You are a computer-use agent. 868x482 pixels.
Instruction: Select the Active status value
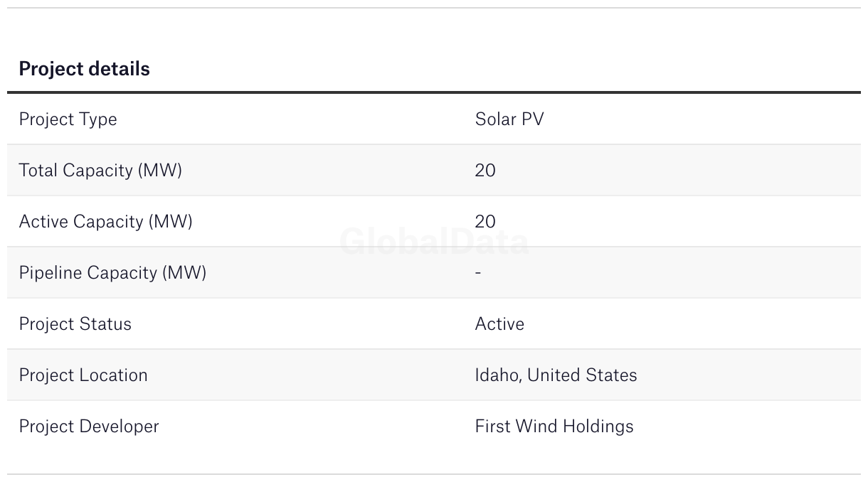[x=499, y=324]
